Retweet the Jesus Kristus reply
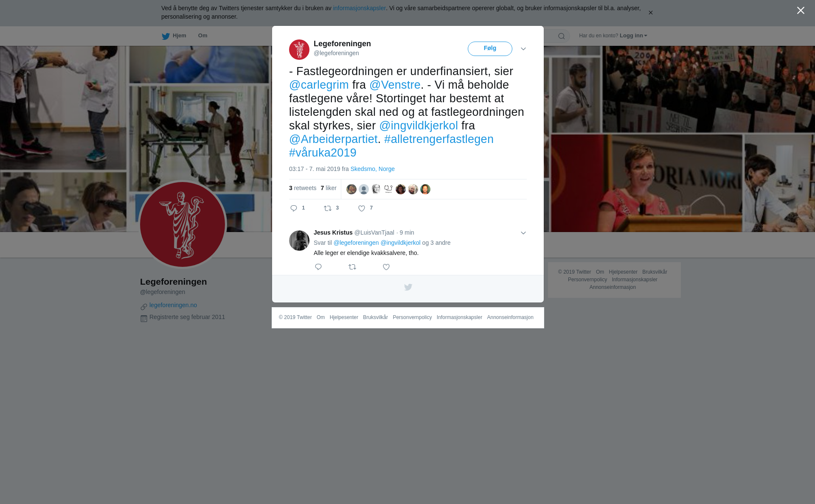Viewport: 815px width, 504px height. coord(352,267)
